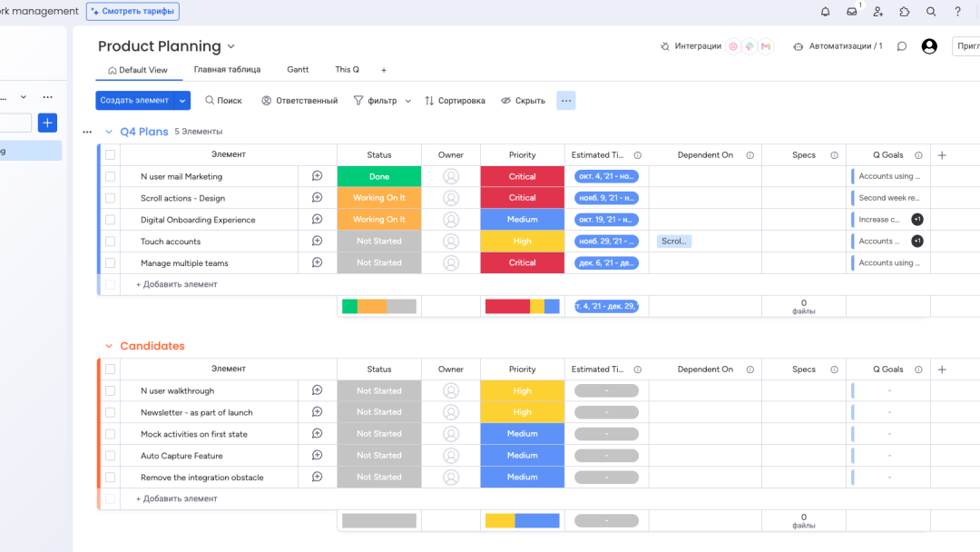Open the inbox icon in top bar
This screenshot has width=980, height=552.
pyautogui.click(x=851, y=12)
